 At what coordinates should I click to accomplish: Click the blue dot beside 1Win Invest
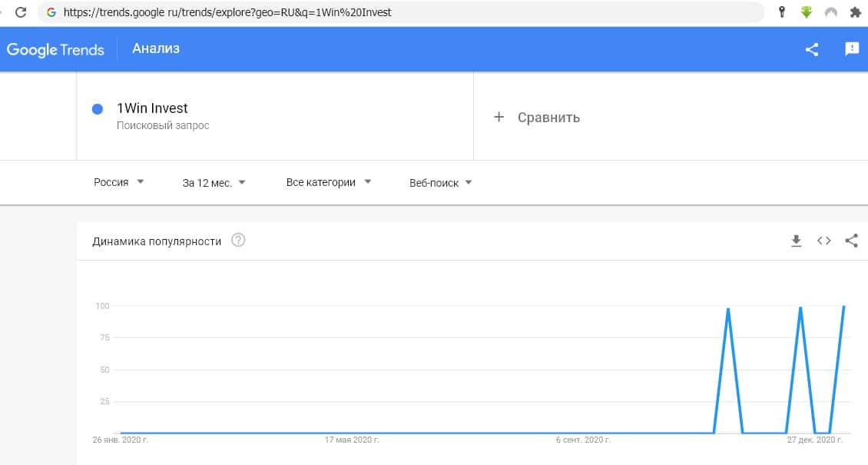coord(98,109)
